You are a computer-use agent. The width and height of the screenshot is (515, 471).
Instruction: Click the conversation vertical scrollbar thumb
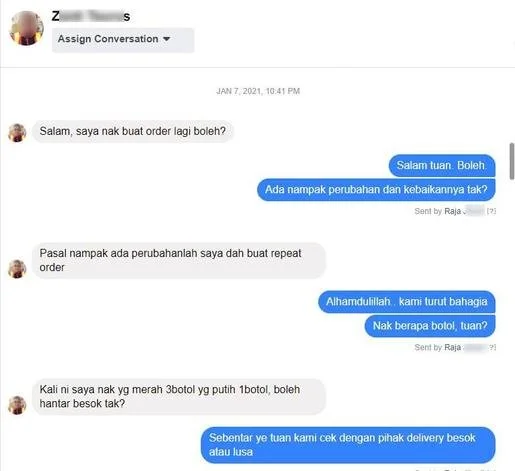(x=512, y=162)
